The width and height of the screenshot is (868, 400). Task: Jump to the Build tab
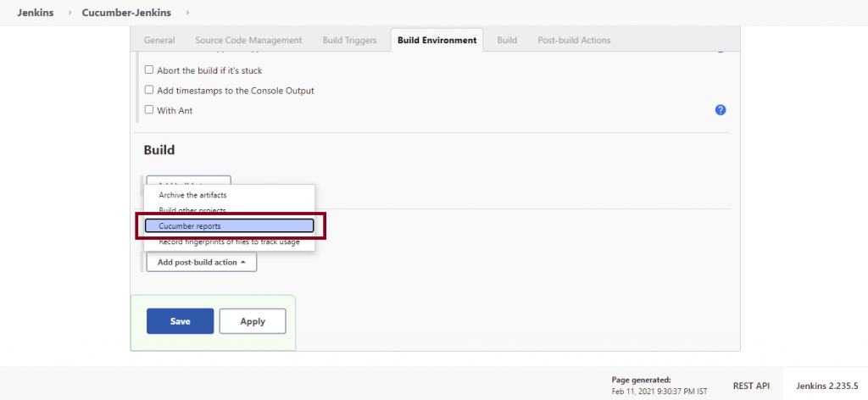coord(507,40)
